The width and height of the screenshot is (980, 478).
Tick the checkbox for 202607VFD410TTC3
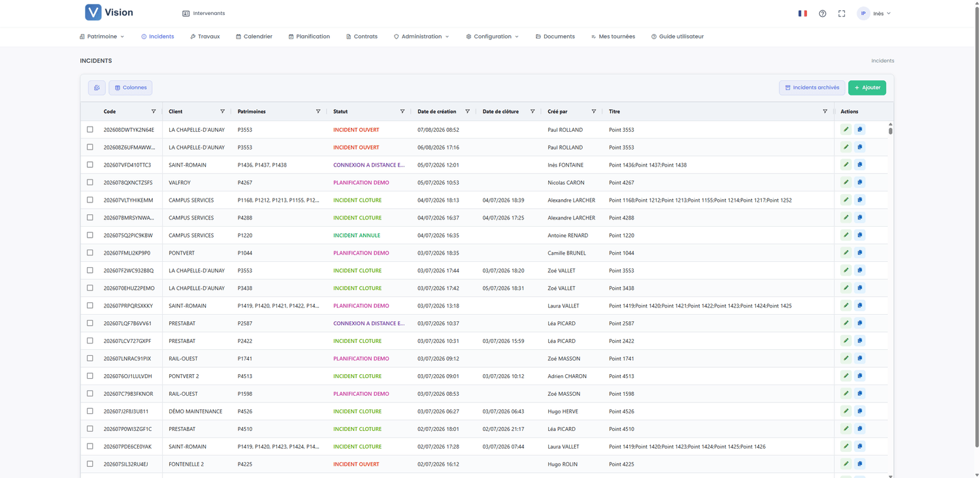(90, 165)
